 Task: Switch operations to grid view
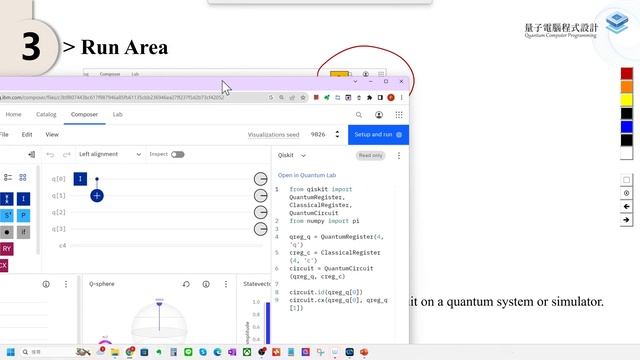23,178
